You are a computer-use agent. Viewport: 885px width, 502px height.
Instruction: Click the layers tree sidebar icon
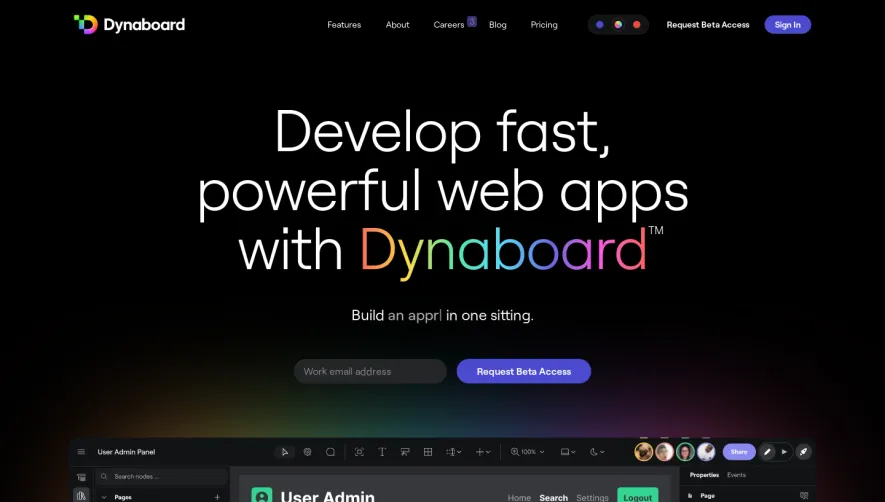point(81,477)
